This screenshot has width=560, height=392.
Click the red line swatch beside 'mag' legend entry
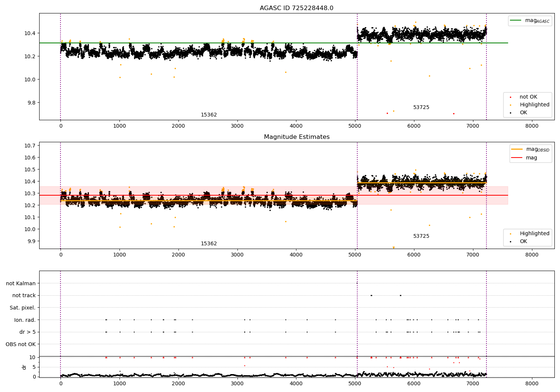coord(517,158)
